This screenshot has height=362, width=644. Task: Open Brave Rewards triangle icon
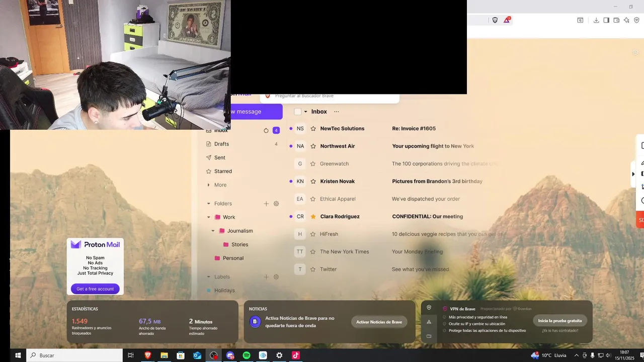pos(507,20)
